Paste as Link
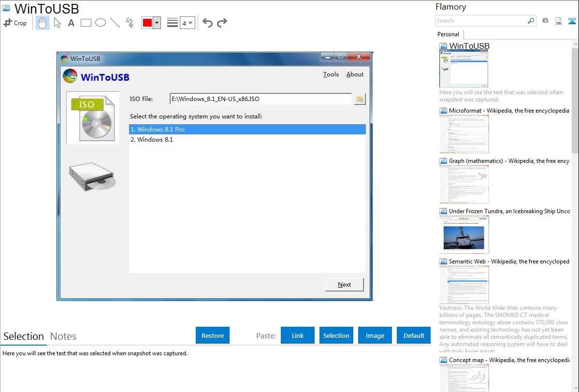 [298, 335]
